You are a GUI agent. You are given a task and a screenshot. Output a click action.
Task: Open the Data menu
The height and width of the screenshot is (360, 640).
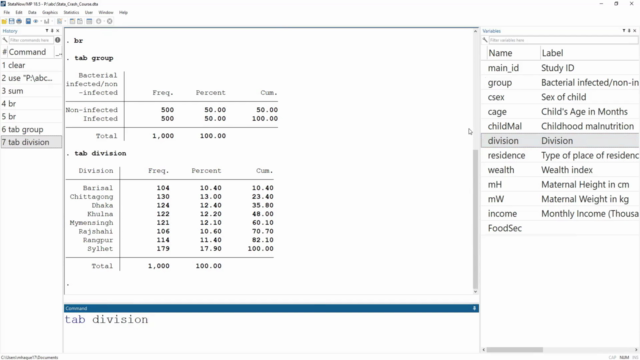pos(32,13)
